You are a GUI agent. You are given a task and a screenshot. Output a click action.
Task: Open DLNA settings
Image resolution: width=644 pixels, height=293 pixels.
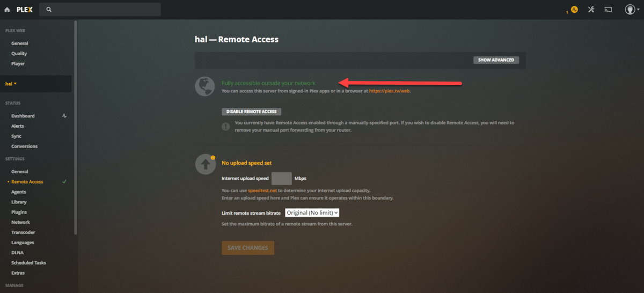[18, 253]
